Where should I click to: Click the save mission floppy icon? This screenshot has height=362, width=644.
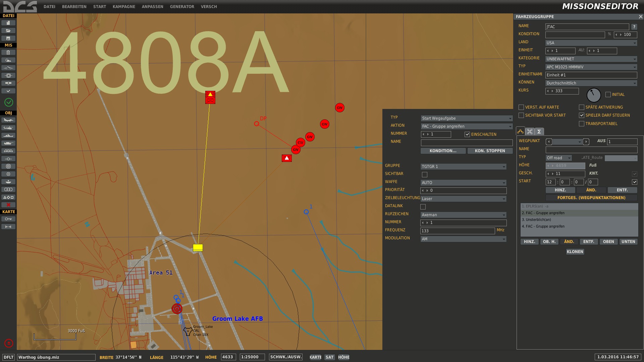(x=8, y=38)
